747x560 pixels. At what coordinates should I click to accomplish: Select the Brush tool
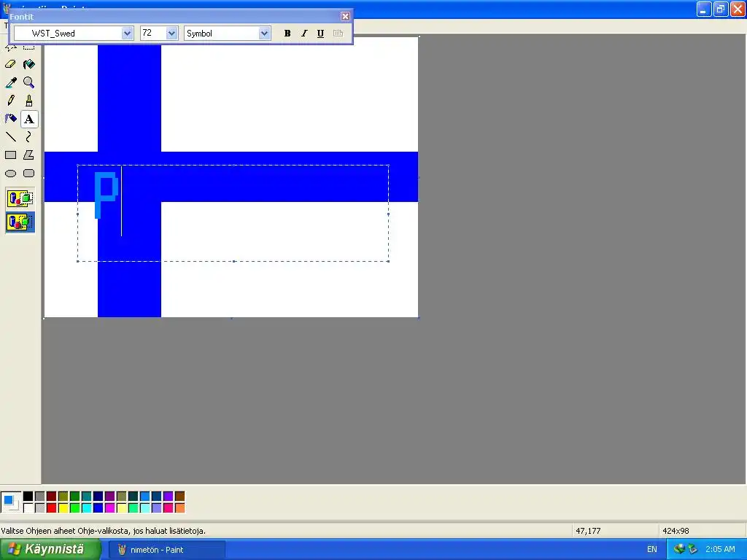point(28,101)
